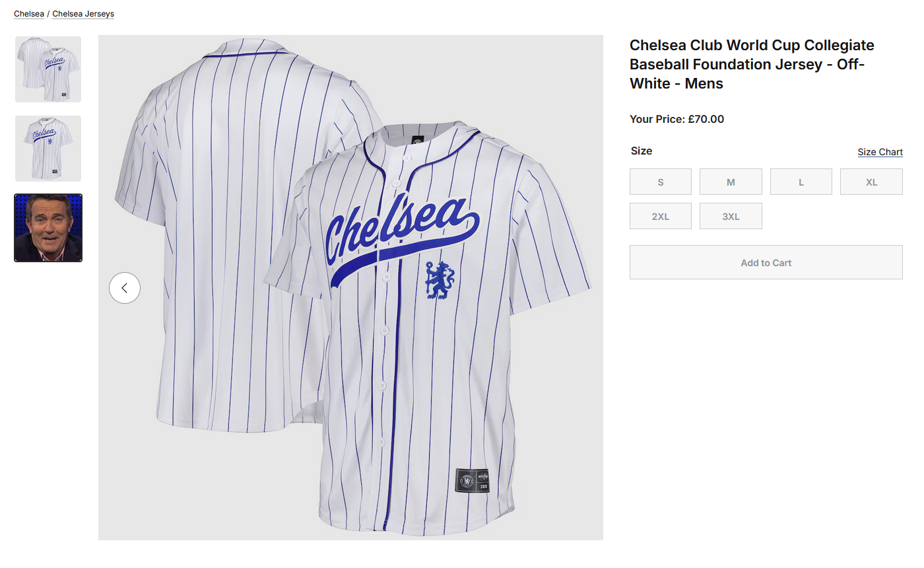Open the Chelsea Jerseys breadcrumb link

click(83, 14)
